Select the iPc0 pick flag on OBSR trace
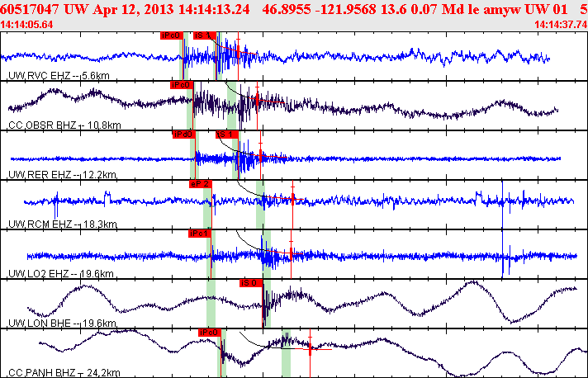 click(182, 85)
